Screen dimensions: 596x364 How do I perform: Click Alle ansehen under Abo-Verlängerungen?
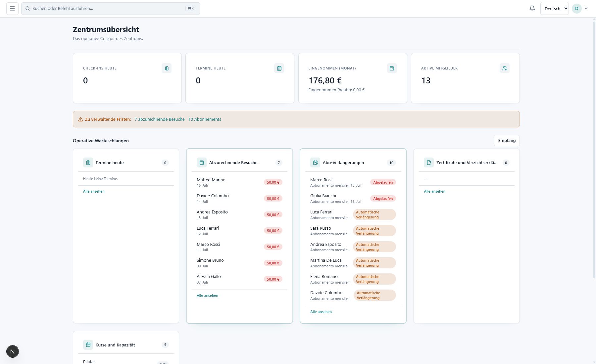coord(321,312)
